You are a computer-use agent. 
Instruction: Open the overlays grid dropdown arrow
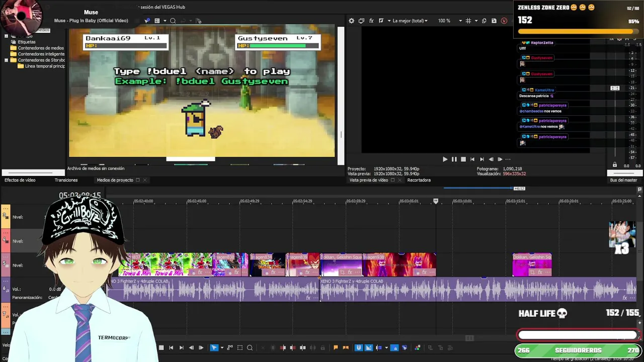(476, 21)
